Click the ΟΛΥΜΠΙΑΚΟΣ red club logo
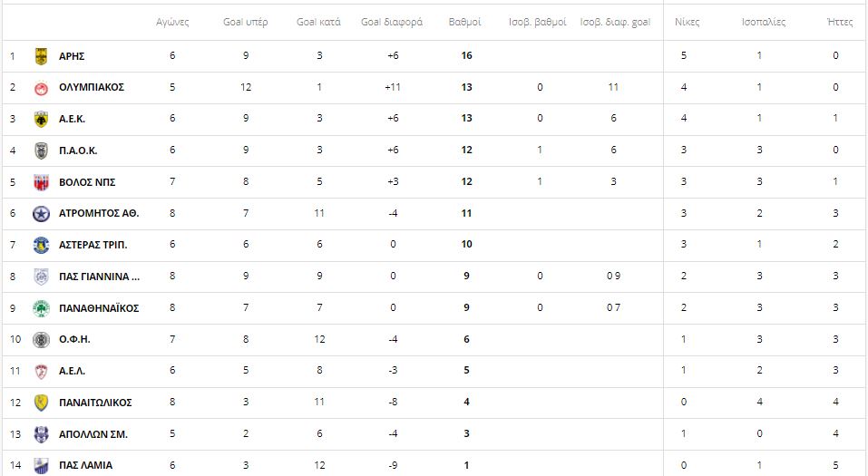 pyautogui.click(x=41, y=88)
